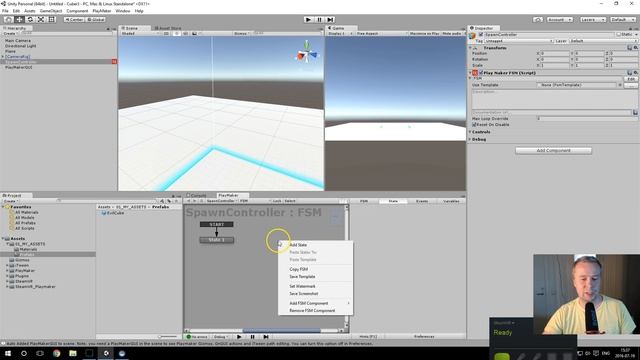Select the Move tool in the toolbar
The height and width of the screenshot is (360, 640).
pyautogui.click(x=19, y=19)
